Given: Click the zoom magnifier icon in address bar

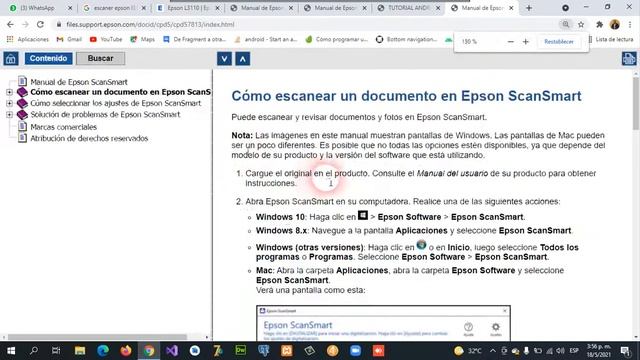Looking at the screenshot, I should tap(566, 24).
